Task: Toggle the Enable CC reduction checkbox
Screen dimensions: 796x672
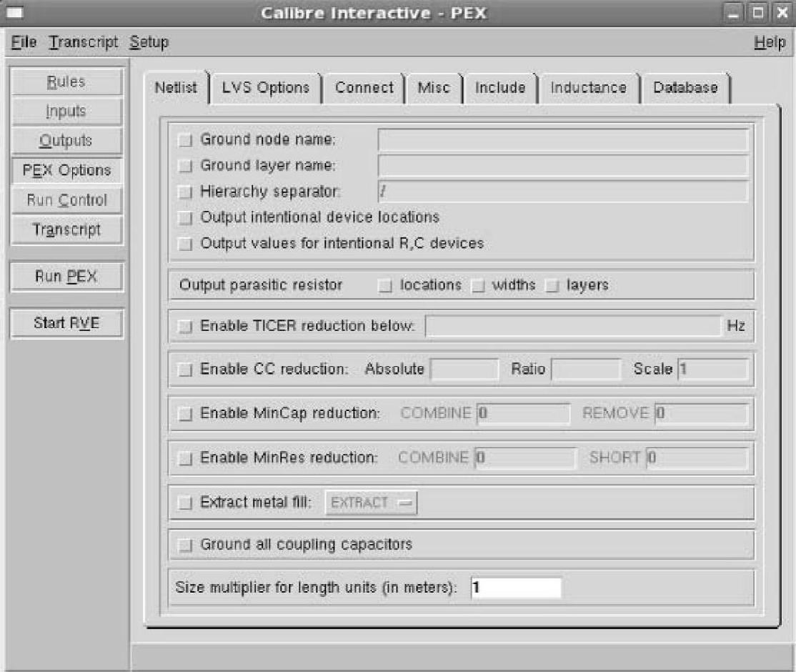Action: [x=186, y=370]
